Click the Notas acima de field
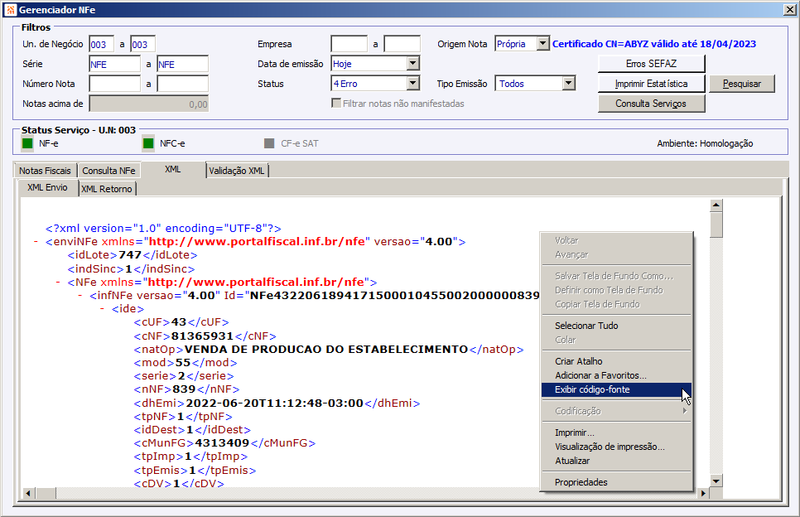The width and height of the screenshot is (800, 517). (x=149, y=104)
